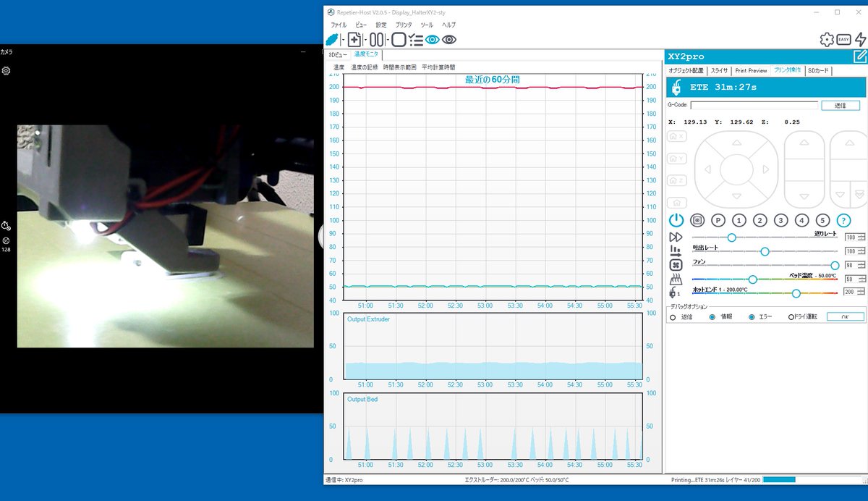Viewport: 868px width, 501px height.
Task: Click the pause print icon in toolbar
Action: (x=377, y=40)
